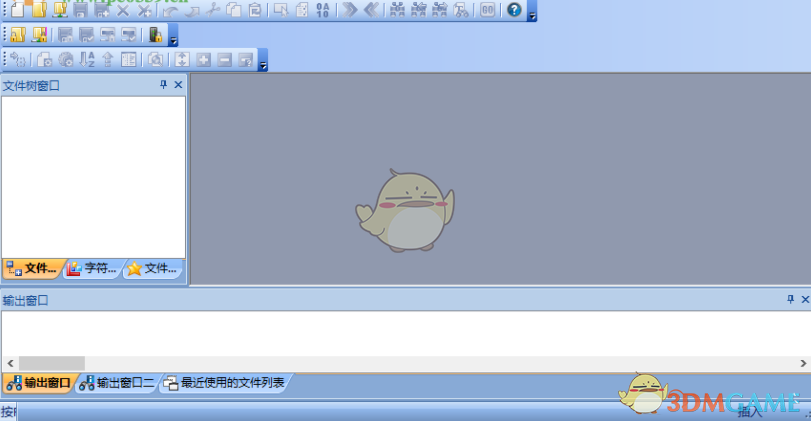Screen dimensions: 811x421
Task: Click the padlock icon in second toolbar
Action: tap(155, 35)
